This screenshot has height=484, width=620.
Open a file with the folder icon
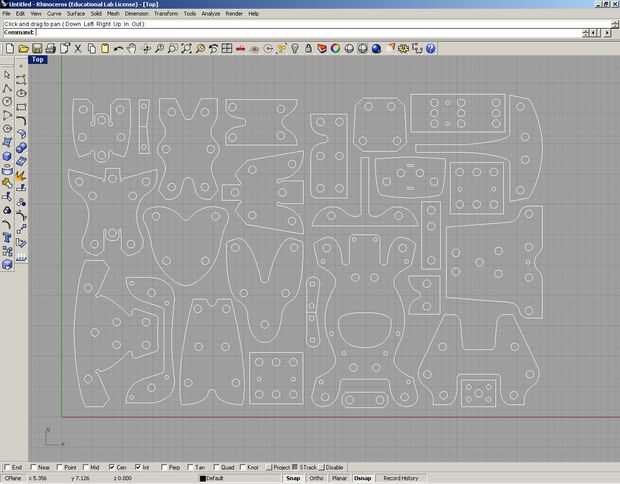click(23, 49)
